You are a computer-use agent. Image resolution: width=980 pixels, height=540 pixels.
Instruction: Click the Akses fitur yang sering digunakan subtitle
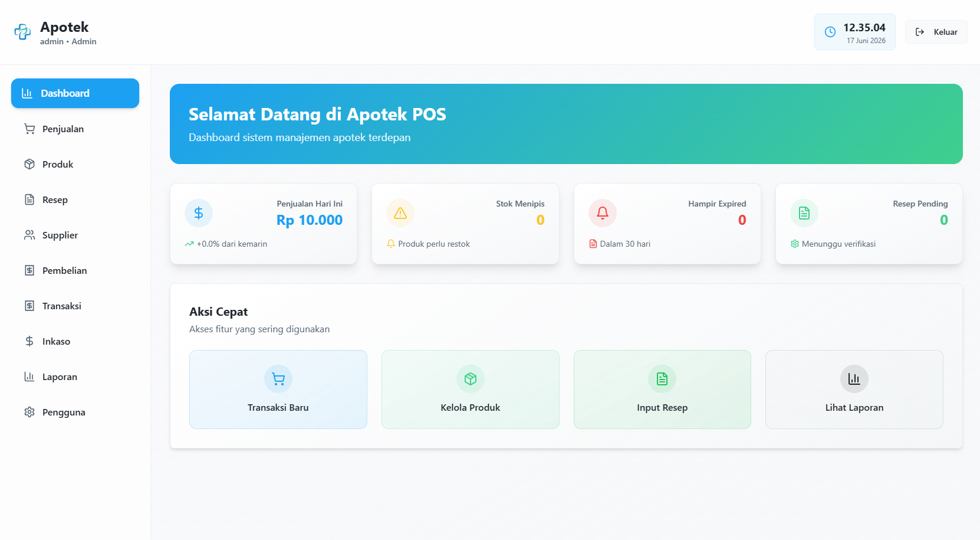259,329
